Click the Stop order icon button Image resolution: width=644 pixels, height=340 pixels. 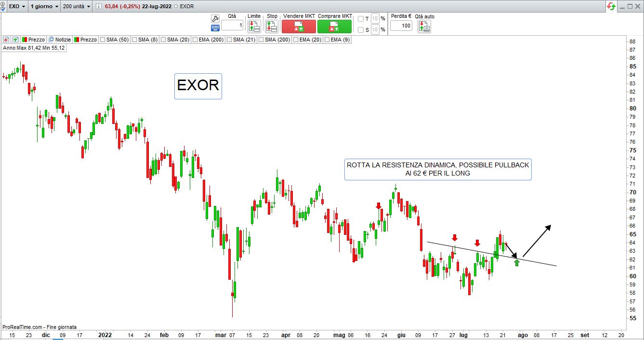[272, 26]
